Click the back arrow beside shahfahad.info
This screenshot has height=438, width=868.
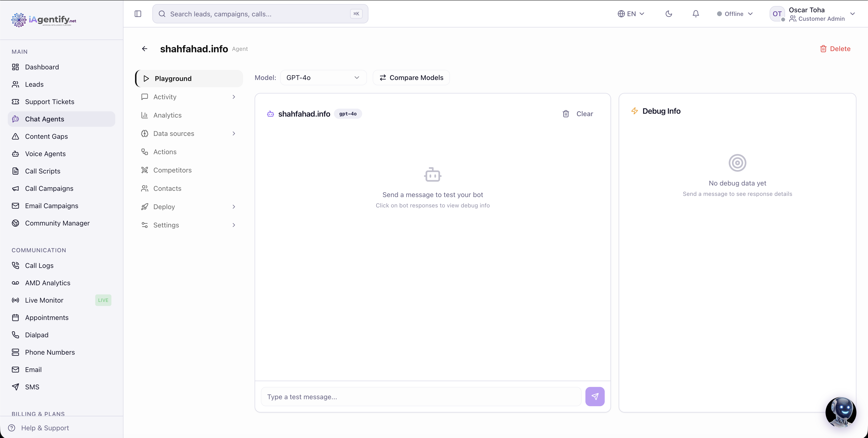pyautogui.click(x=145, y=49)
